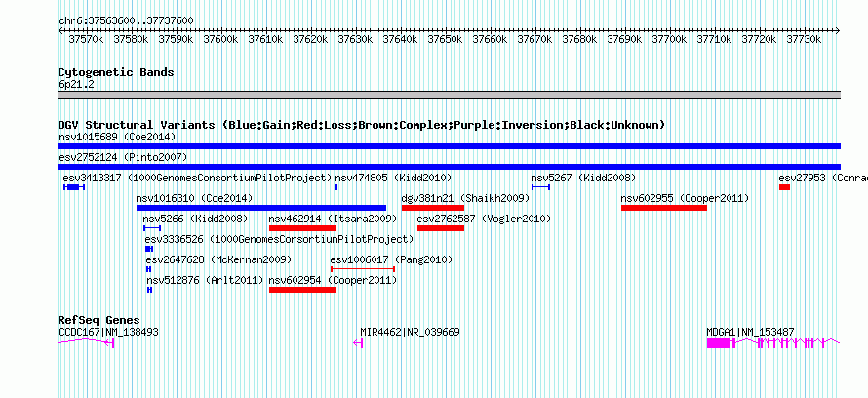
Task: Click the nsv1016310 (Coe2014) label
Action: pyautogui.click(x=194, y=198)
